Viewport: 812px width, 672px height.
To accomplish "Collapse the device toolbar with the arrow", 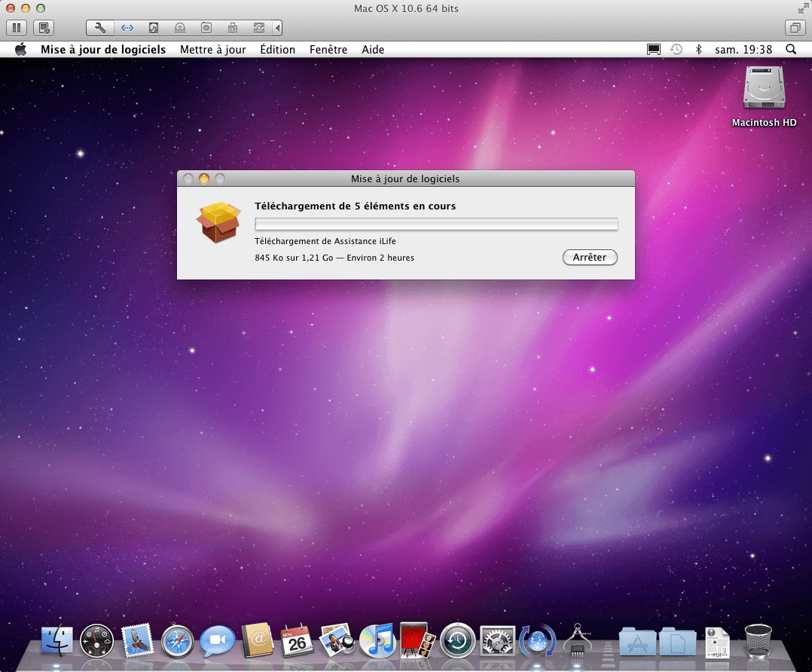I will 277,28.
